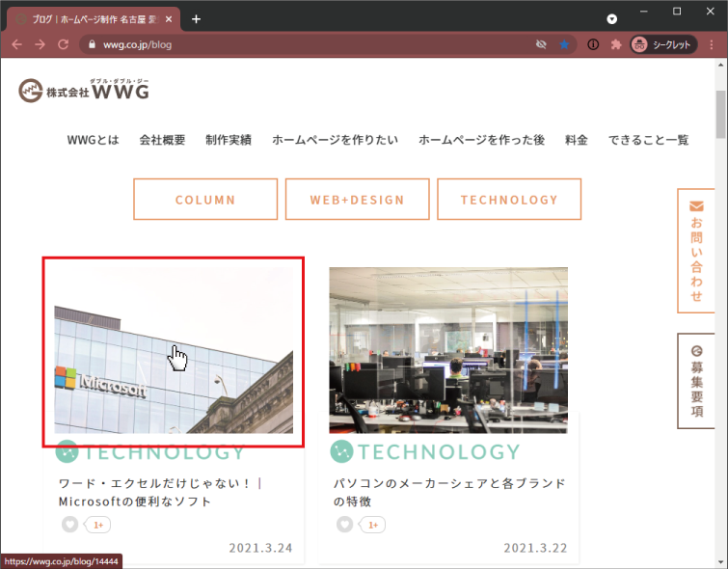
Task: Filter posts by COLUMN category
Action: pyautogui.click(x=205, y=200)
